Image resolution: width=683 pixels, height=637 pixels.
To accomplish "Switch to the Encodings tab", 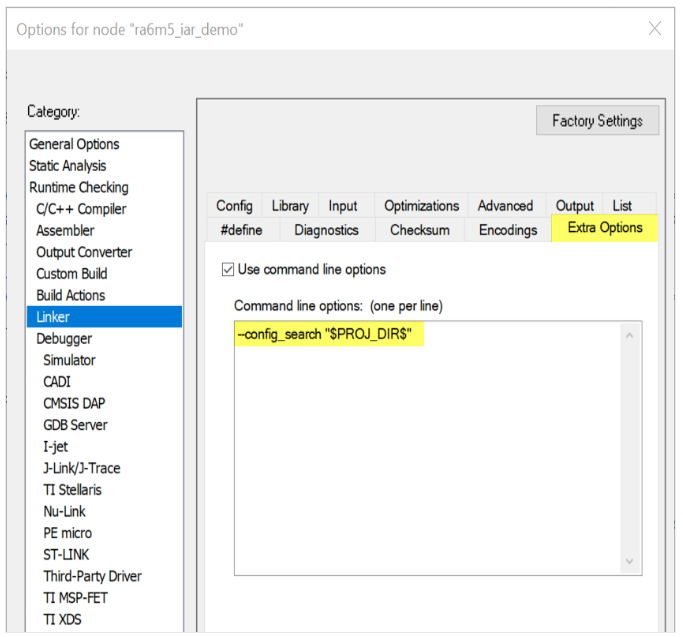I will 508,230.
